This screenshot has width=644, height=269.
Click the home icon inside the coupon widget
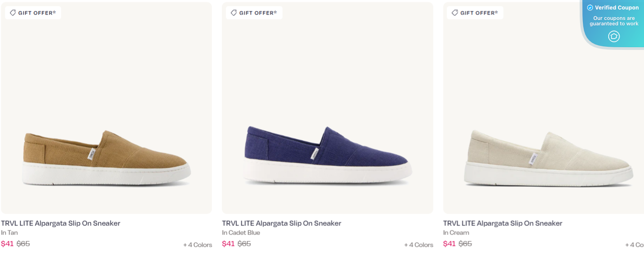pos(614,36)
